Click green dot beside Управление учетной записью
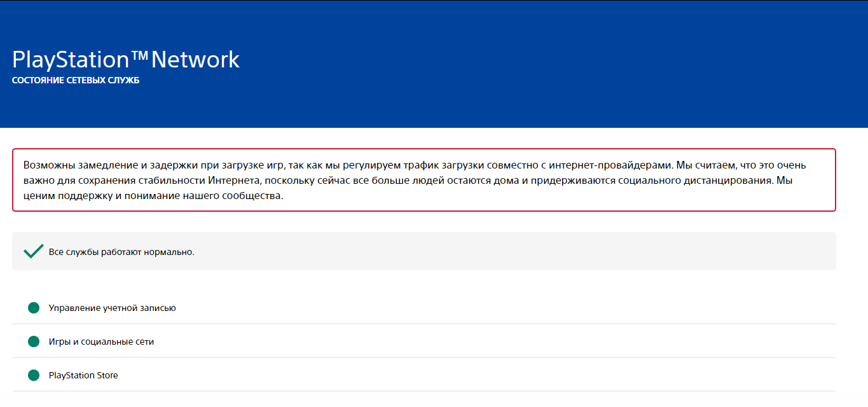This screenshot has width=868, height=407. [x=34, y=308]
